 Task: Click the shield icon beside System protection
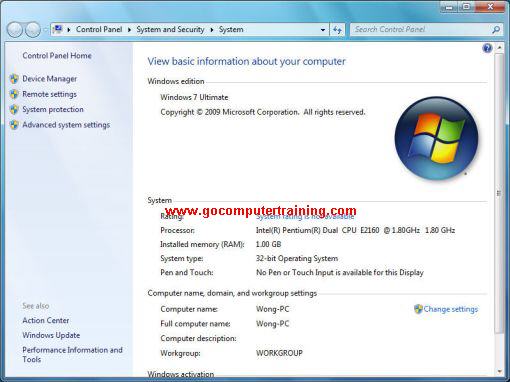coord(14,109)
